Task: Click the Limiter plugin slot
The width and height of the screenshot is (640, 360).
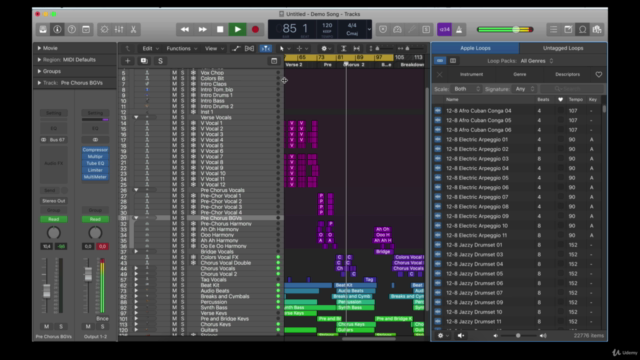Action: coord(95,170)
